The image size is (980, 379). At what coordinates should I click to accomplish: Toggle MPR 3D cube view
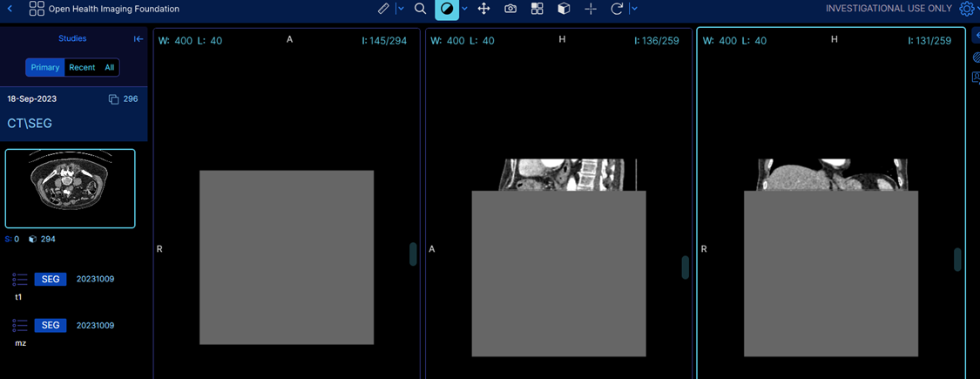564,9
